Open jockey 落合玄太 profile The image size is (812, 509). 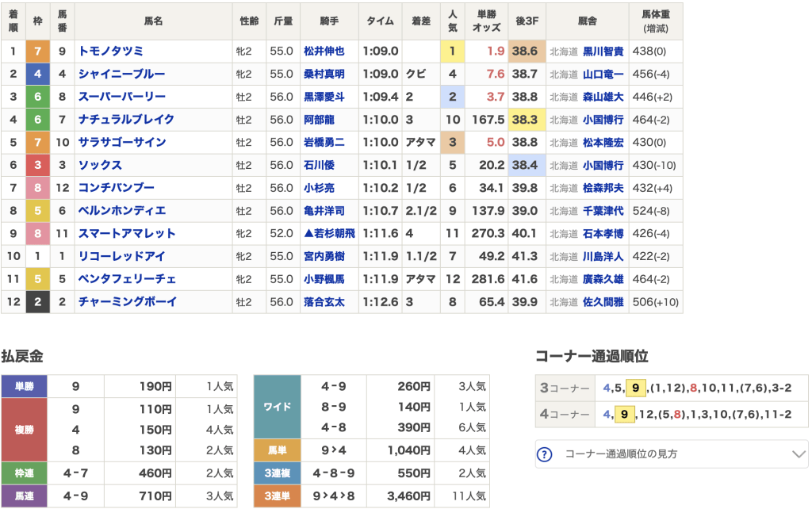tap(324, 302)
